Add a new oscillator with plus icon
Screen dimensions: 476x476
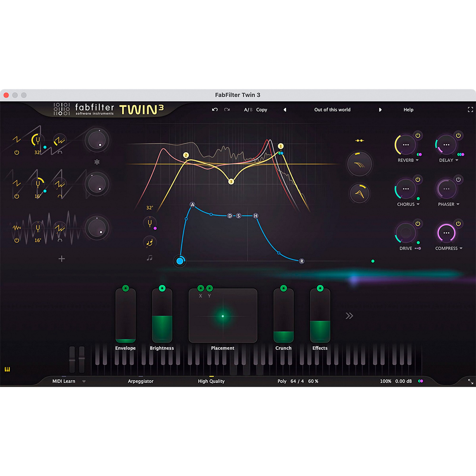click(62, 259)
